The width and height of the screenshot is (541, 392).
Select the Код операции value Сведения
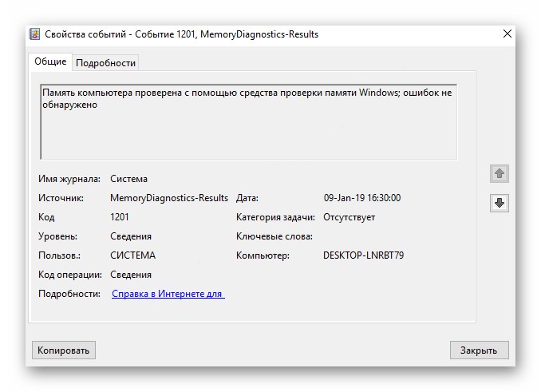(x=131, y=275)
